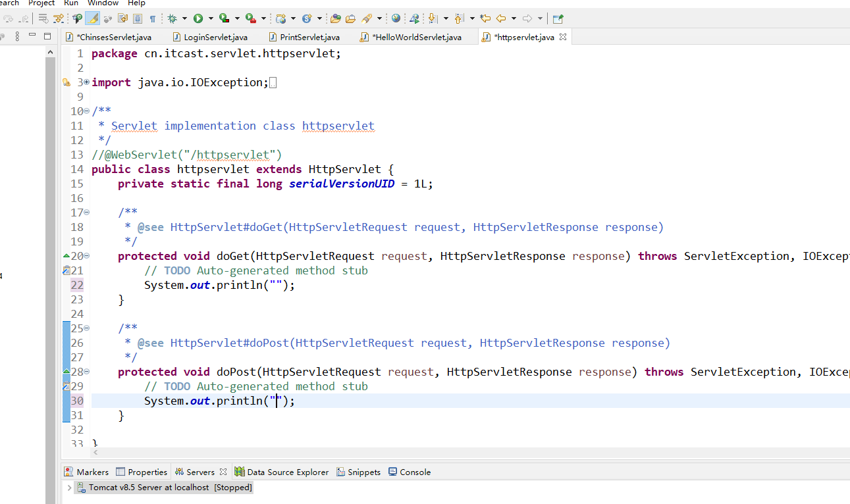Open the Properties view tab
The width and height of the screenshot is (850, 504).
[142, 472]
